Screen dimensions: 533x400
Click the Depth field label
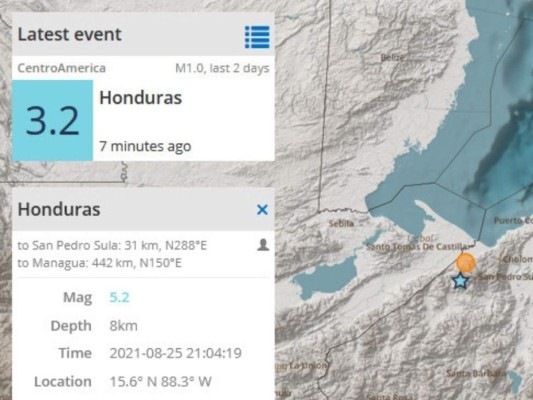click(x=71, y=326)
